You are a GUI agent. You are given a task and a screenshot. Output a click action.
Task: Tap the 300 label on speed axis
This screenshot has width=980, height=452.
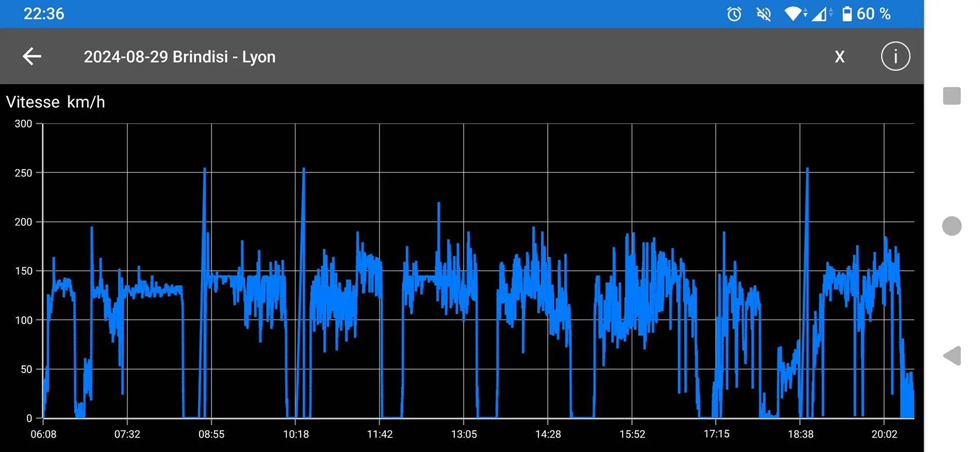pyautogui.click(x=23, y=124)
